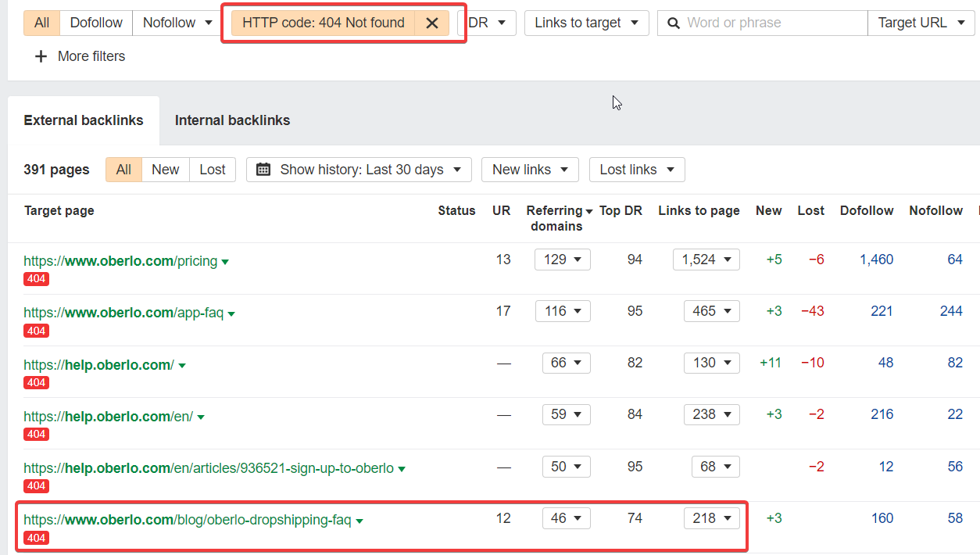Sort by Nofollow column header
Image resolution: width=980 pixels, height=555 pixels.
point(935,210)
